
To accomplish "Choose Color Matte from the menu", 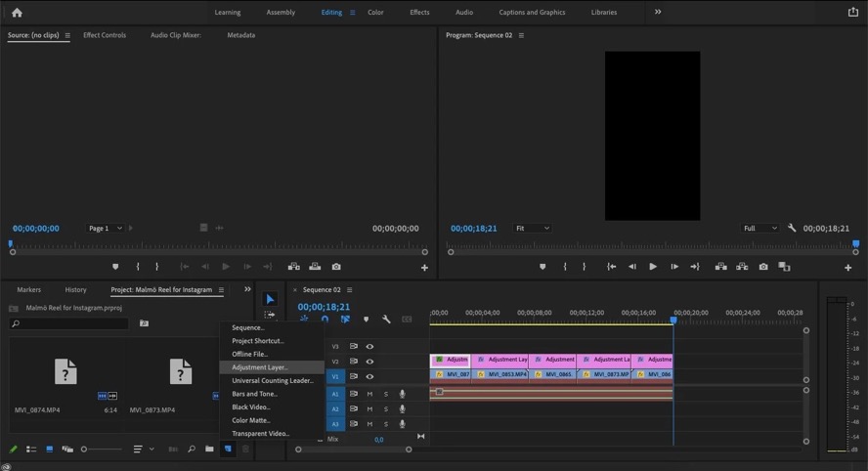I will [x=272, y=420].
